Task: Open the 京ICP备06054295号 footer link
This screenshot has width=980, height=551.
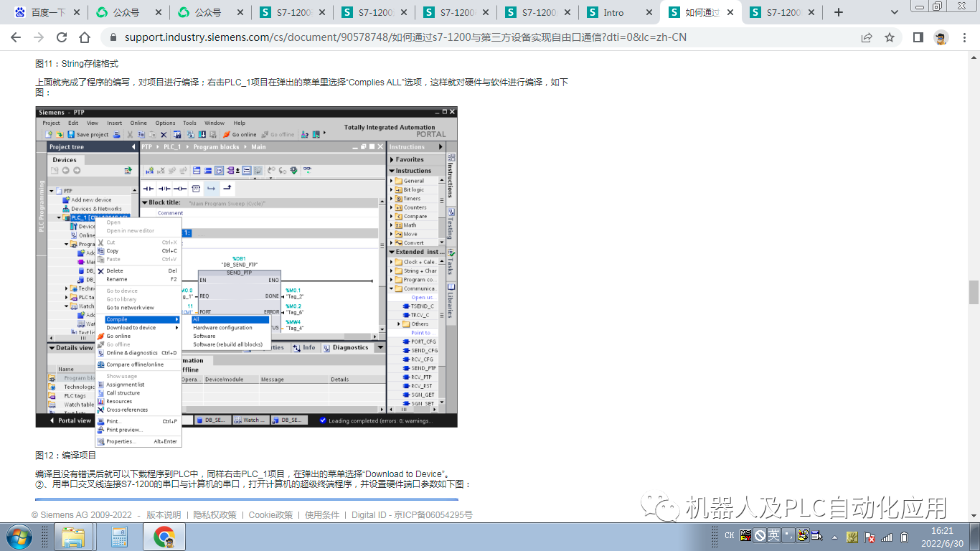Action: point(433,515)
